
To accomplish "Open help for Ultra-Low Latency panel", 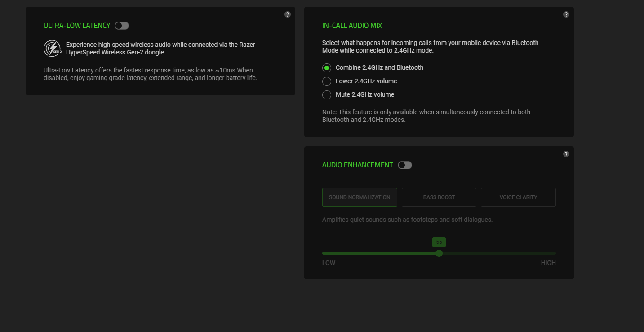I will point(288,14).
